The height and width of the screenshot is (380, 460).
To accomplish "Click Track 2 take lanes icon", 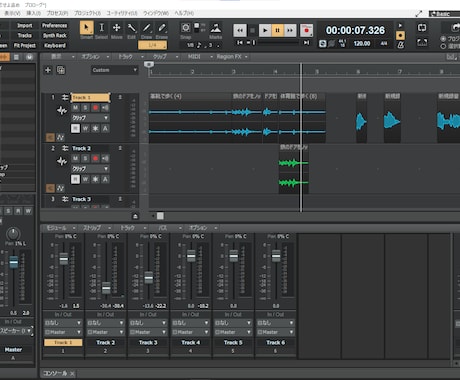I will pos(50,188).
